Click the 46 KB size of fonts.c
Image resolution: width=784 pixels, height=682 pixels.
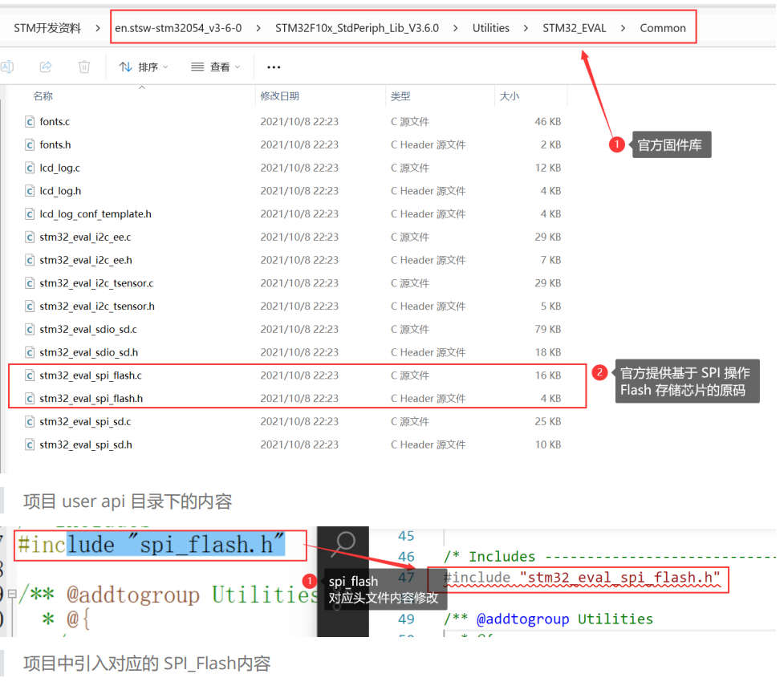(x=547, y=121)
